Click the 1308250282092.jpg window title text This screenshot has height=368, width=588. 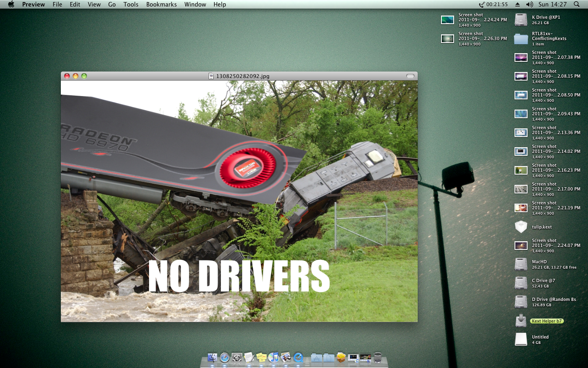(243, 76)
